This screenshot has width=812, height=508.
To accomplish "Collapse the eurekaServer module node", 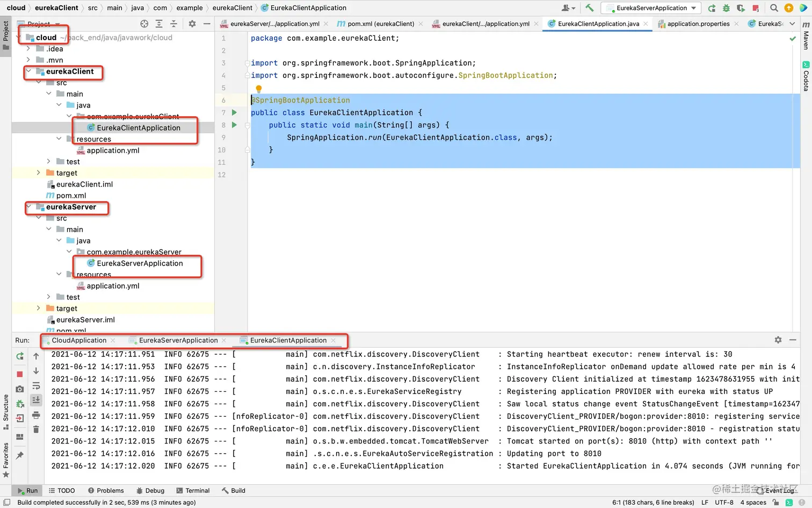I will (x=28, y=207).
